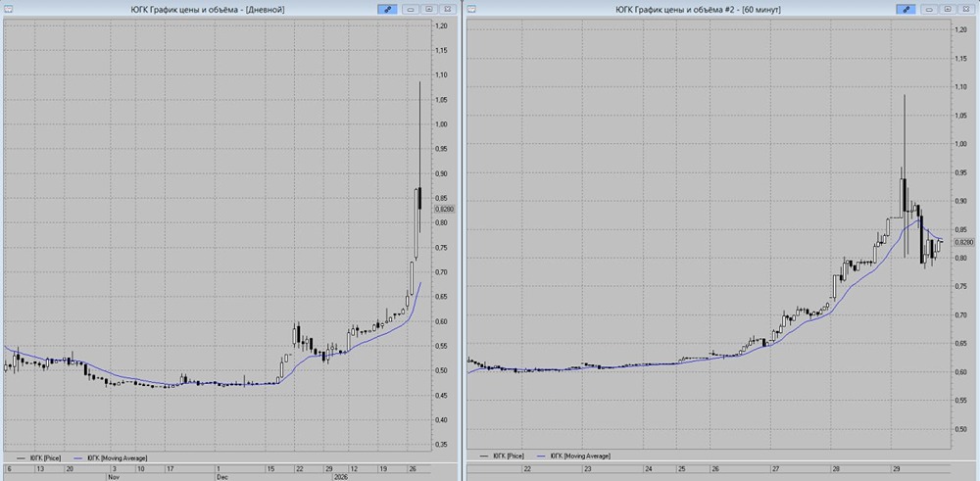Click the link icon in 60-minute chart title bar

907,9
